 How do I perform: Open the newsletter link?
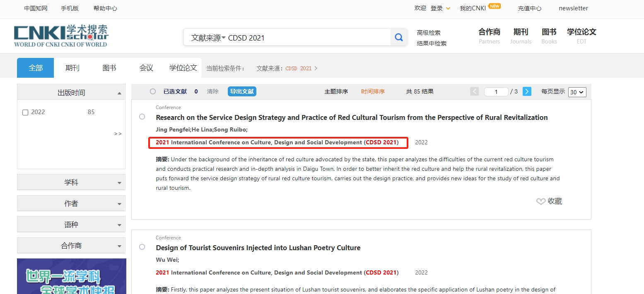pyautogui.click(x=573, y=8)
